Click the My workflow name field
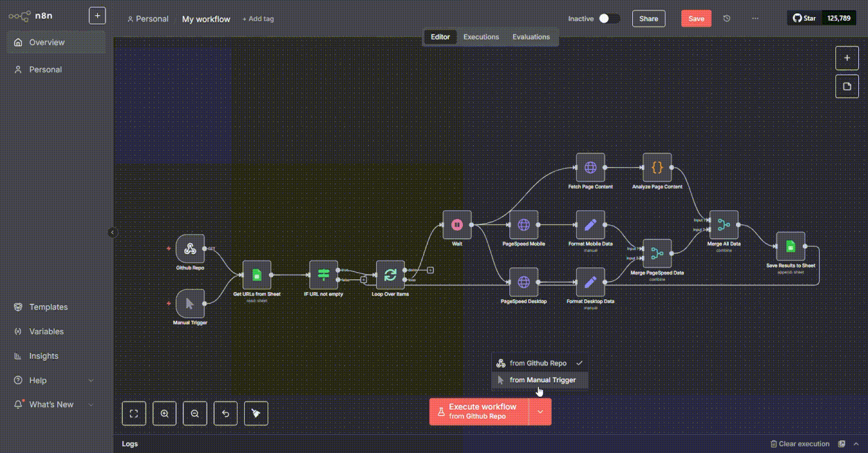Viewport: 868px width, 453px height. [206, 19]
